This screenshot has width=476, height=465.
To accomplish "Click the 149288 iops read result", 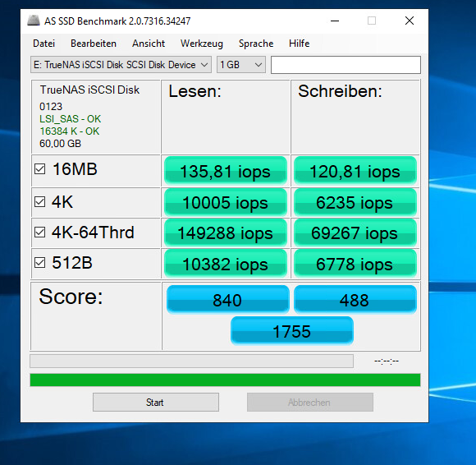I will pyautogui.click(x=225, y=232).
